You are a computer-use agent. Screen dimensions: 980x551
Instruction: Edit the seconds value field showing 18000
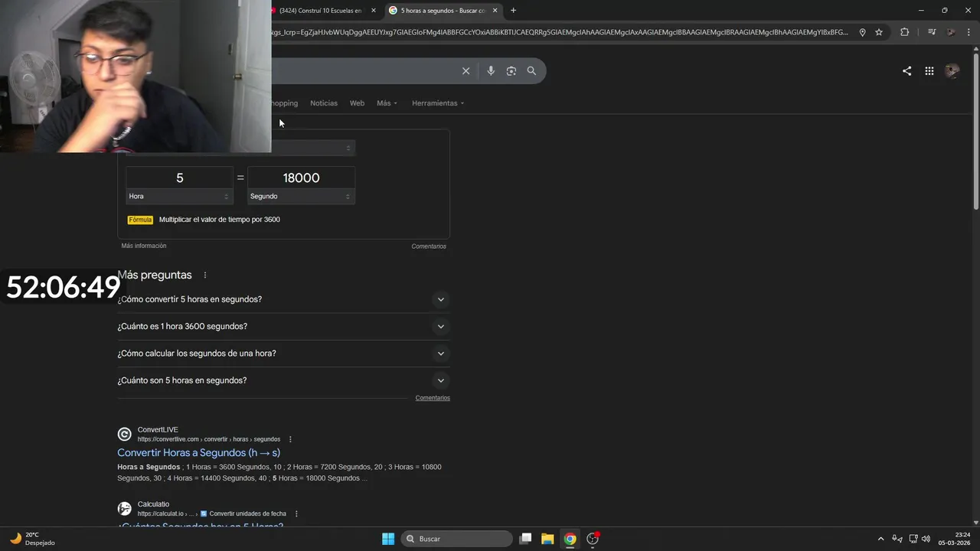coord(301,178)
